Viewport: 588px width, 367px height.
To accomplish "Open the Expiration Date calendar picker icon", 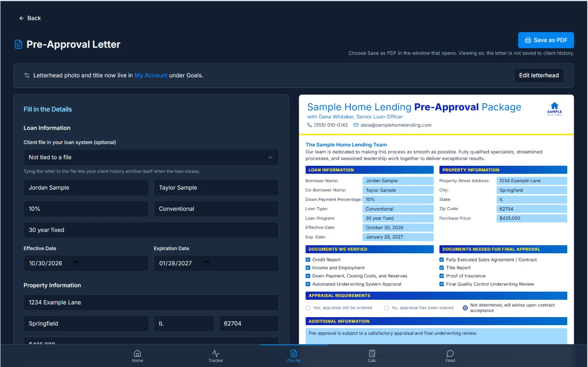I will pyautogui.click(x=207, y=263).
